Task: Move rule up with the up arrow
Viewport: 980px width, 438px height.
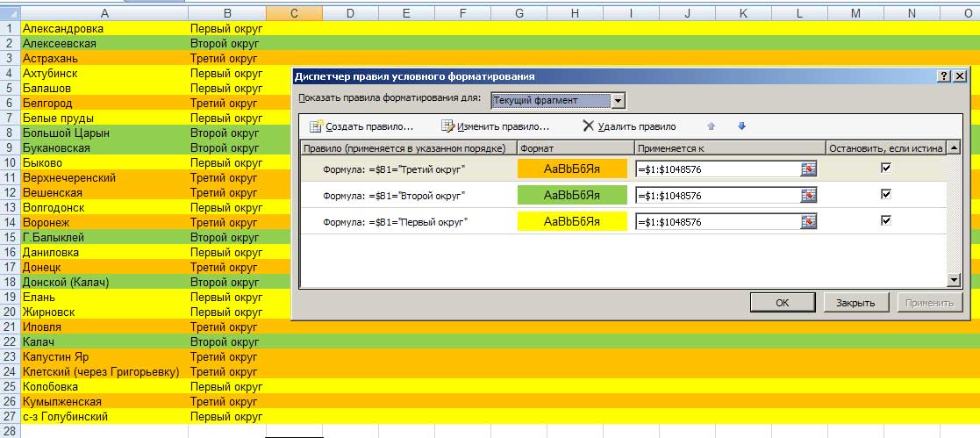Action: point(712,126)
